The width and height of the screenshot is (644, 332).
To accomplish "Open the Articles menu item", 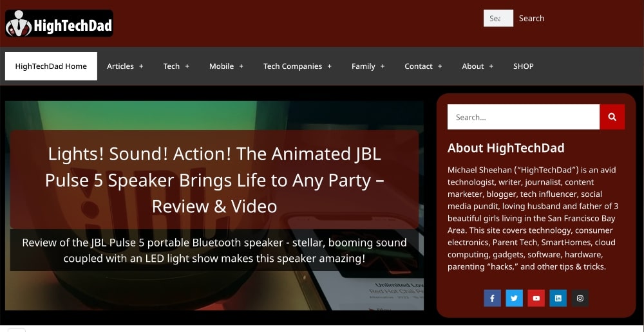I will [x=120, y=66].
